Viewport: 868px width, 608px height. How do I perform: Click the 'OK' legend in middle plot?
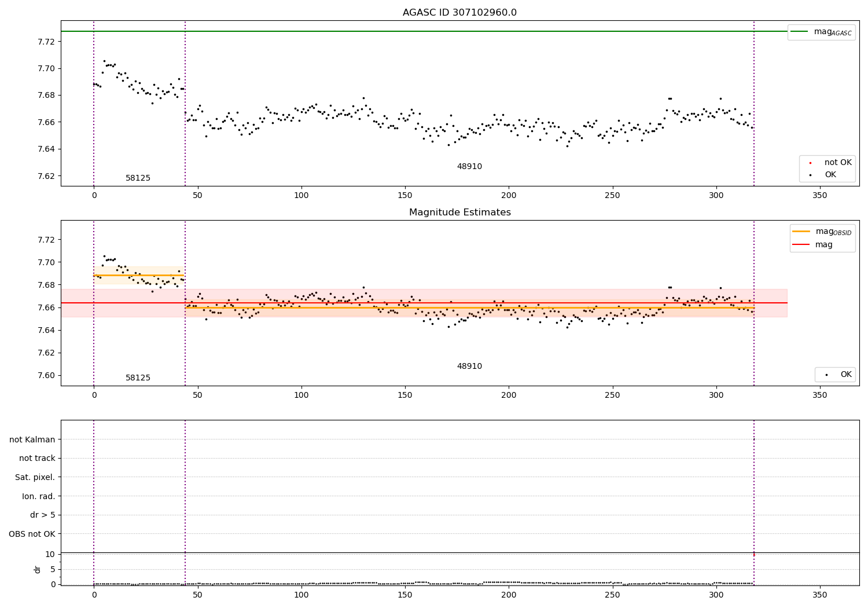838,375
